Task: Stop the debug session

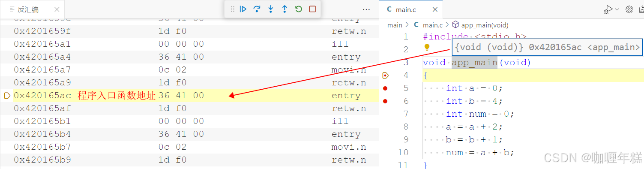Action: pyautogui.click(x=312, y=9)
